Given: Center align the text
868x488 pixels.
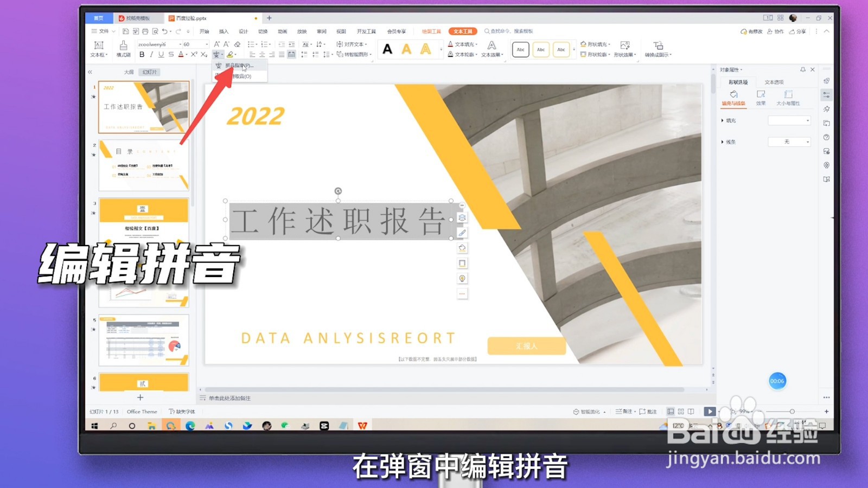Looking at the screenshot, I should pos(262,54).
